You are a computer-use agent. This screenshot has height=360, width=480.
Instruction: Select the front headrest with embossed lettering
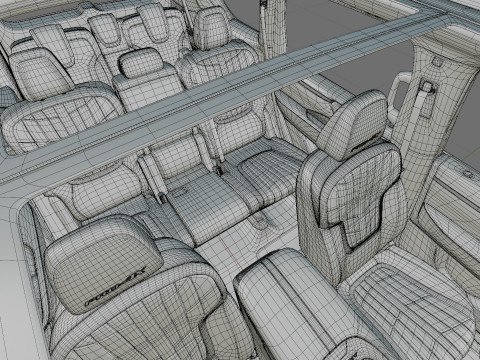click(x=103, y=264)
